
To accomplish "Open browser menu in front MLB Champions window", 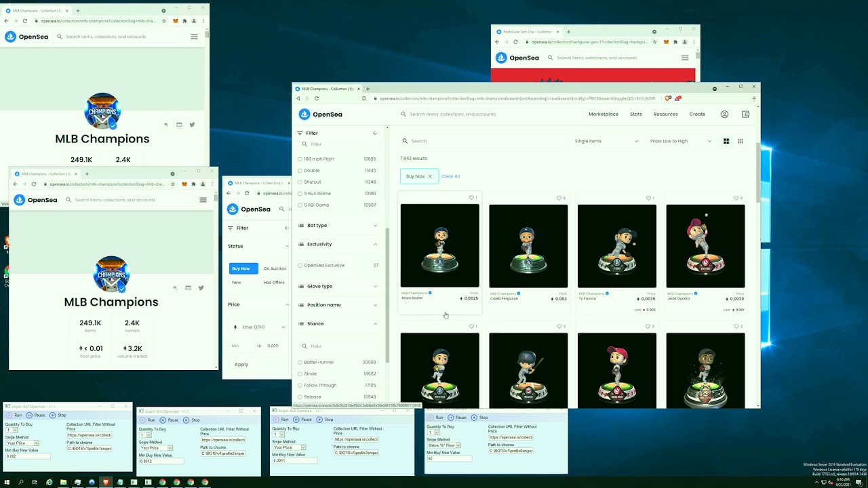I will [x=754, y=98].
